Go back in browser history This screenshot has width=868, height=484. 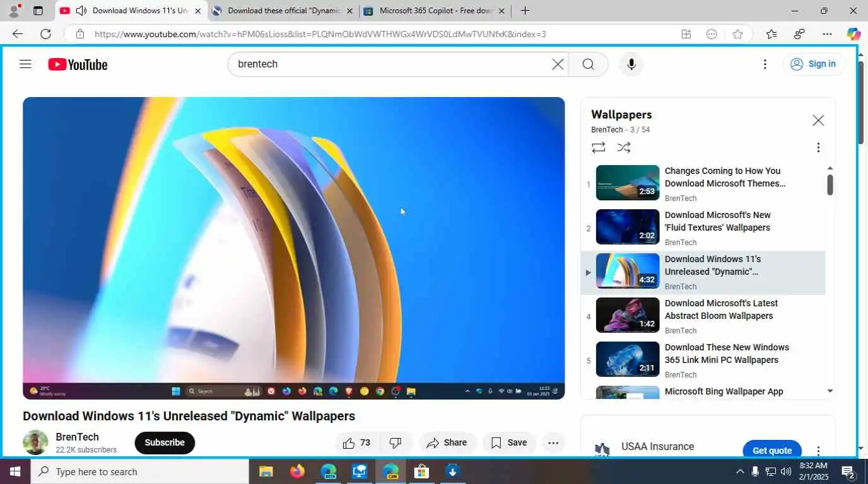coord(17,34)
